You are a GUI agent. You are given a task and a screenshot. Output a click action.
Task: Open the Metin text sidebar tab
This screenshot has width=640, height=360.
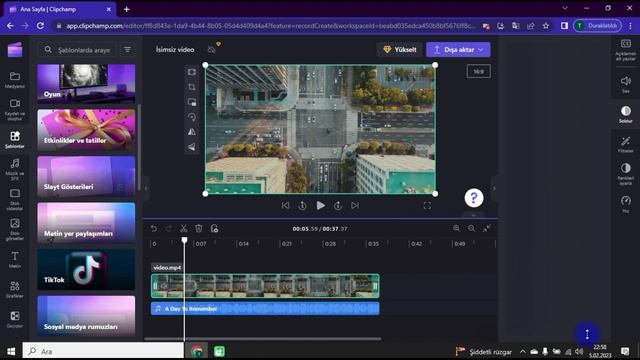coord(15,260)
